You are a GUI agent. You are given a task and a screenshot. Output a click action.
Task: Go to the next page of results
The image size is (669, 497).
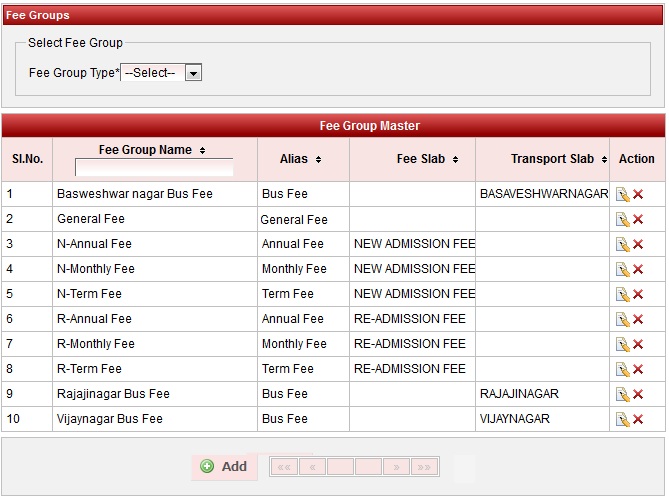(x=397, y=467)
